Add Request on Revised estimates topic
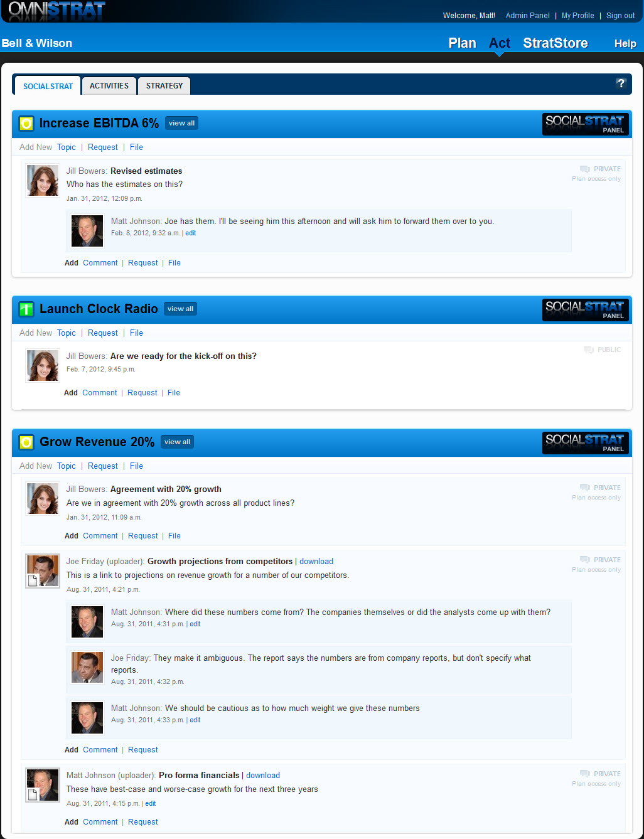Viewport: 644px width, 839px height. (143, 263)
